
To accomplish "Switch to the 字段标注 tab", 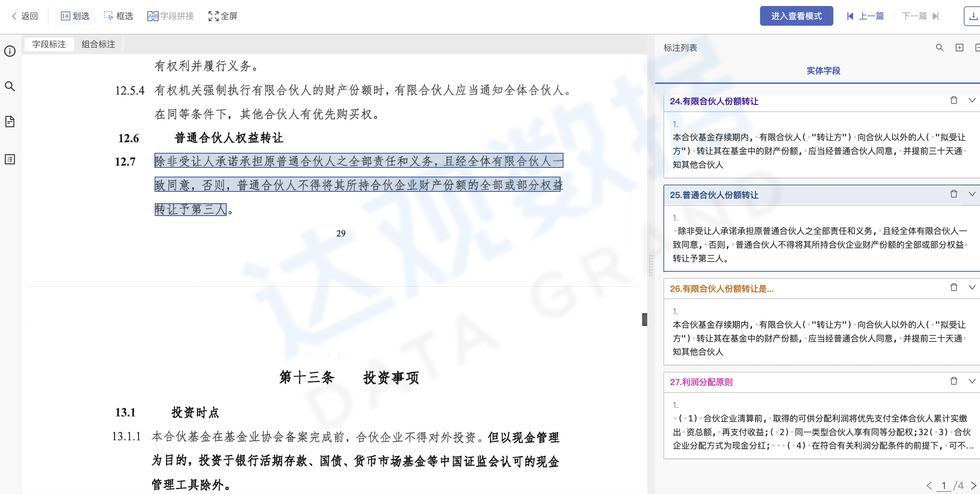I will (49, 44).
